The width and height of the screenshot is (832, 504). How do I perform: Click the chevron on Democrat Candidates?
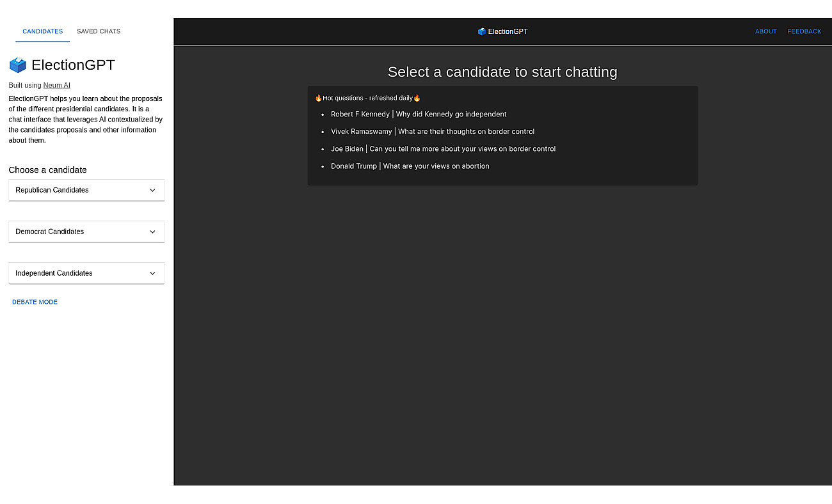(x=152, y=232)
